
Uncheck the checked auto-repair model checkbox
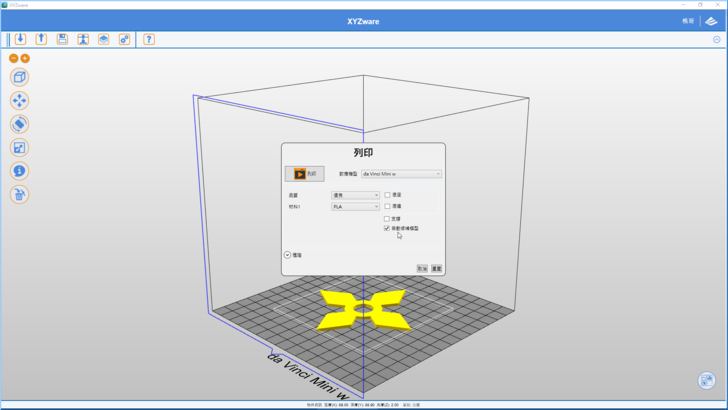click(x=387, y=228)
